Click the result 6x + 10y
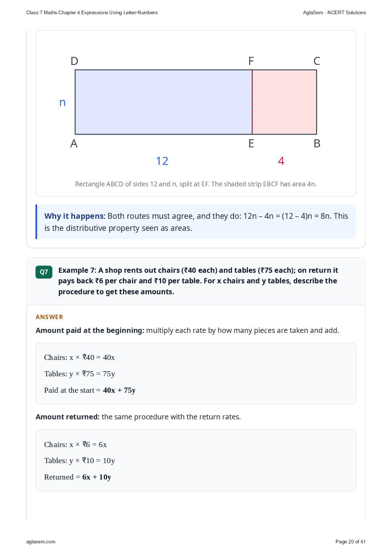Image resolution: width=392 pixels, height=555 pixels. pyautogui.click(x=97, y=477)
